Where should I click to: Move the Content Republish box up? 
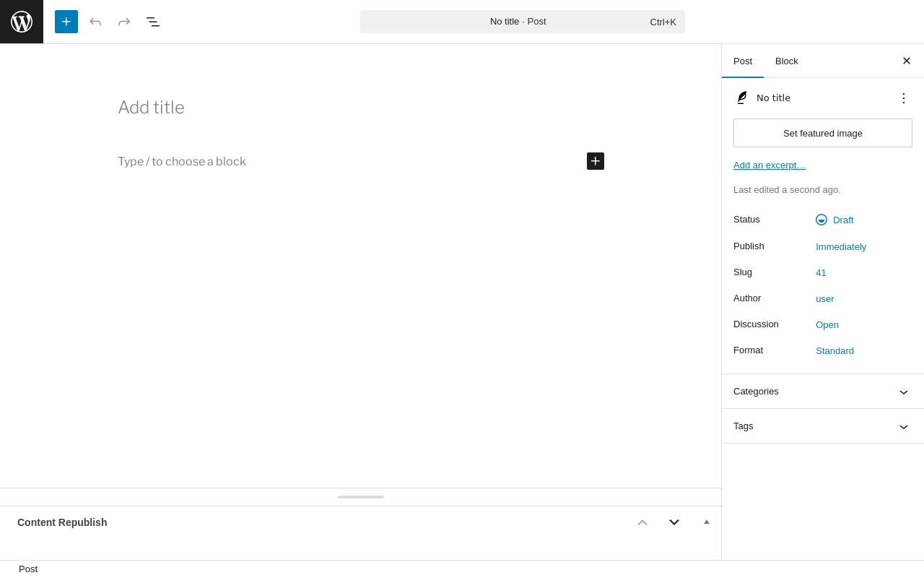pos(642,522)
